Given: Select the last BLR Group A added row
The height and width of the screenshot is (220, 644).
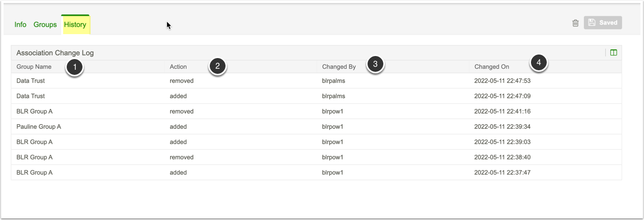Looking at the screenshot, I should 34,172.
